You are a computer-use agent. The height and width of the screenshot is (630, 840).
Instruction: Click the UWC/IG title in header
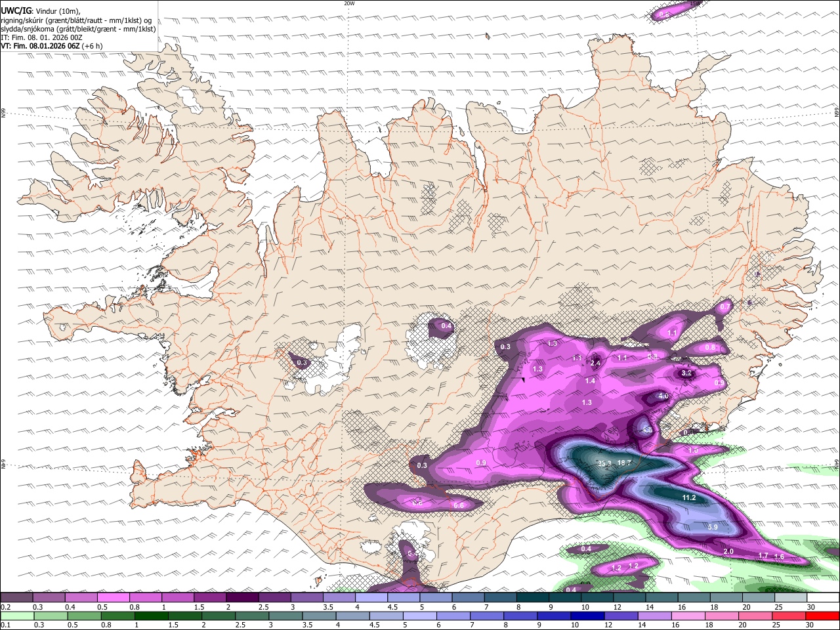click(x=16, y=10)
